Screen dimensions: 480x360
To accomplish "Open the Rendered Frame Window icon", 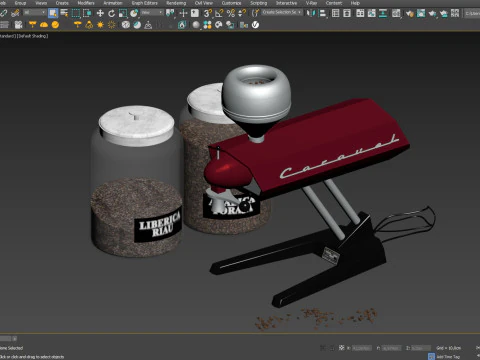I will click(421, 13).
